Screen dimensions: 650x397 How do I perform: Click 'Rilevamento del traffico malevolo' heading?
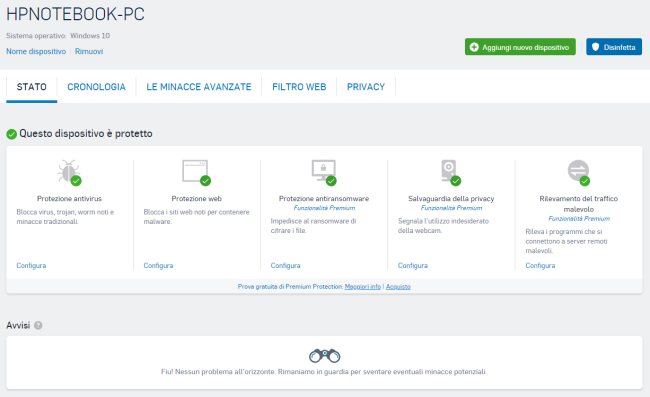[579, 204]
